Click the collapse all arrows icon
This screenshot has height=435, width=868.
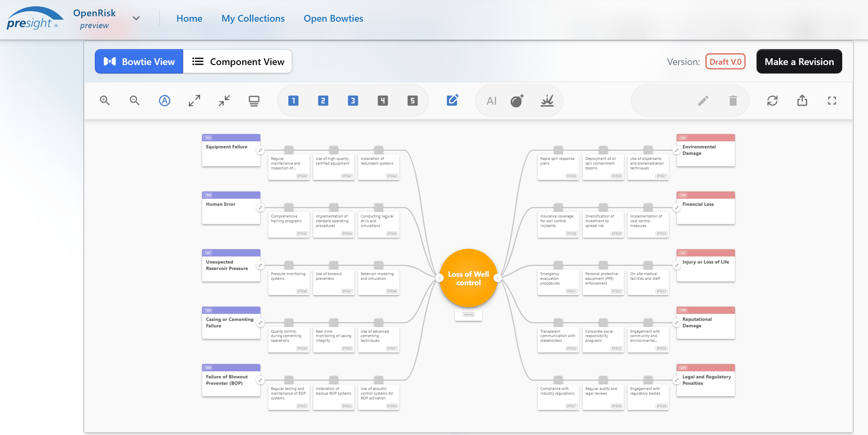[x=224, y=101]
